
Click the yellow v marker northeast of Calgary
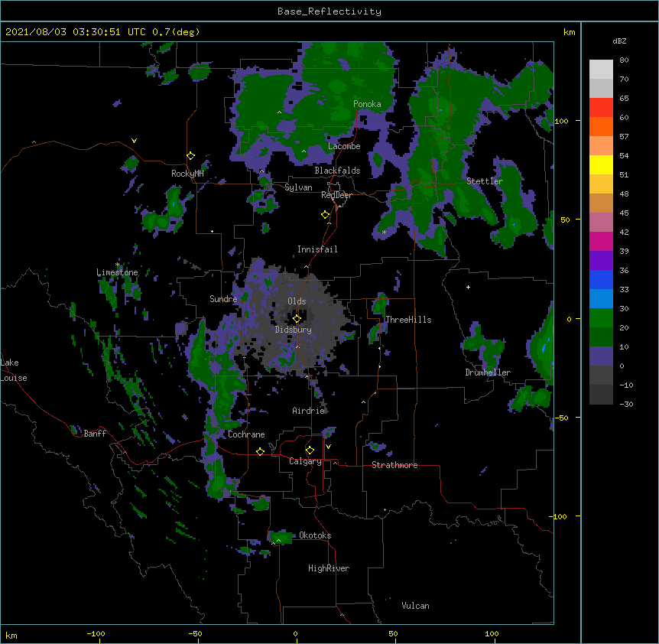point(328,447)
